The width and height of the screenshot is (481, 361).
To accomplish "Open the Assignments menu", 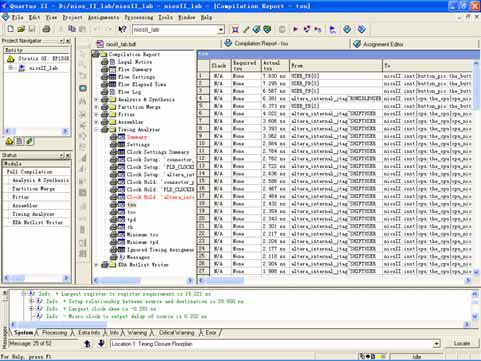I will 103,17.
